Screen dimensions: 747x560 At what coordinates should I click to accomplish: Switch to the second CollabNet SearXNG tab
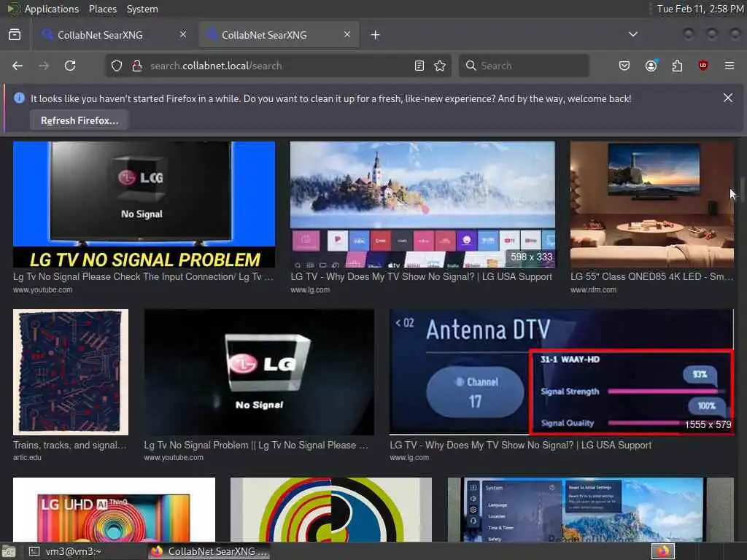(279, 35)
